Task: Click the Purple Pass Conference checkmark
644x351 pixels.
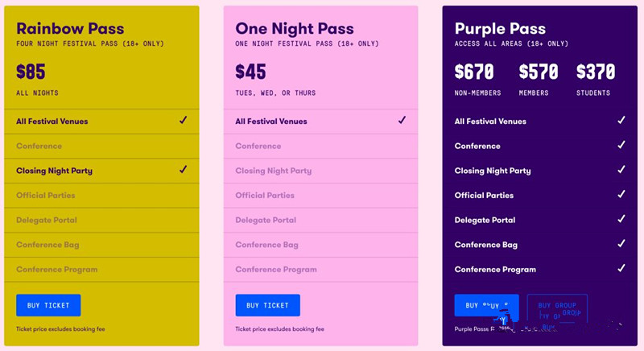Action: (x=621, y=146)
